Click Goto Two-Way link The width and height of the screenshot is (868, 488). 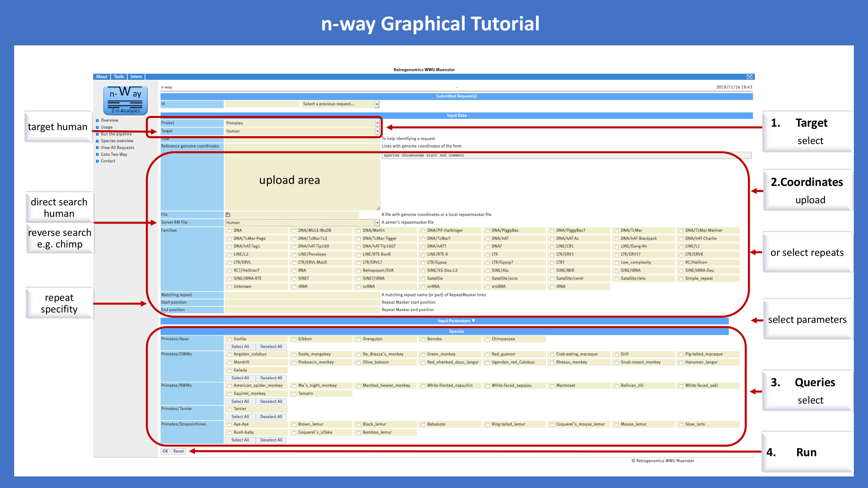pos(114,154)
